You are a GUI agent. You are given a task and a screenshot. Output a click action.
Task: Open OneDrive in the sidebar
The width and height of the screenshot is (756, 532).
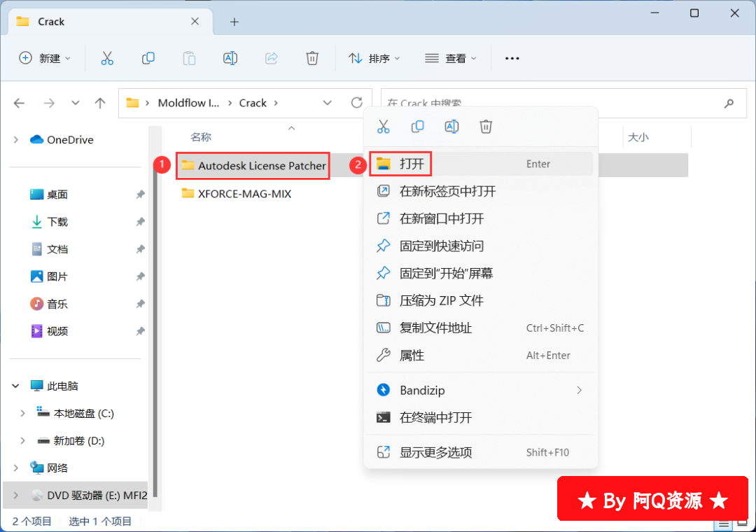pyautogui.click(x=71, y=140)
